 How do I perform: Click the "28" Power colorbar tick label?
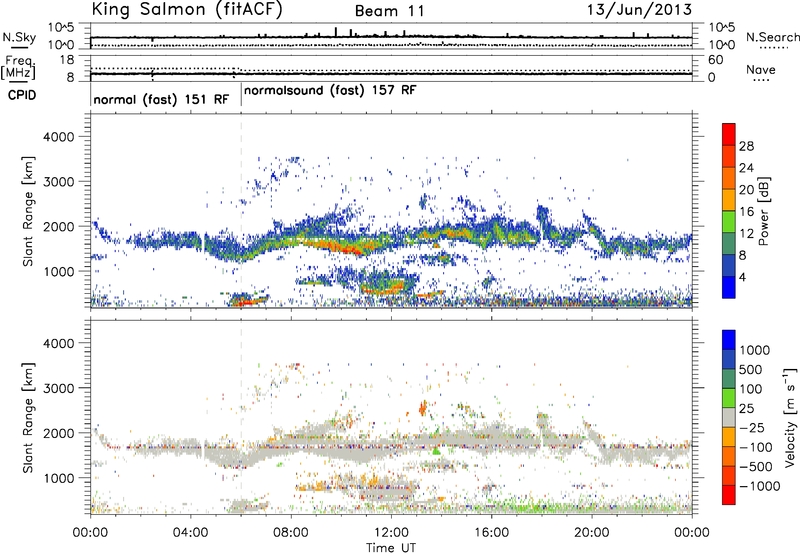746,146
